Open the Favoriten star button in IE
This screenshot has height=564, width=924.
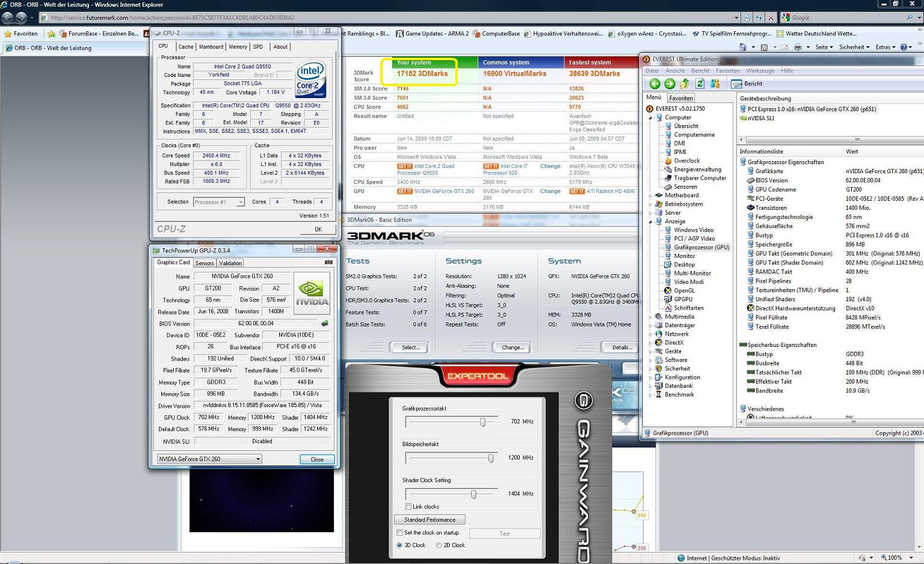(21, 34)
